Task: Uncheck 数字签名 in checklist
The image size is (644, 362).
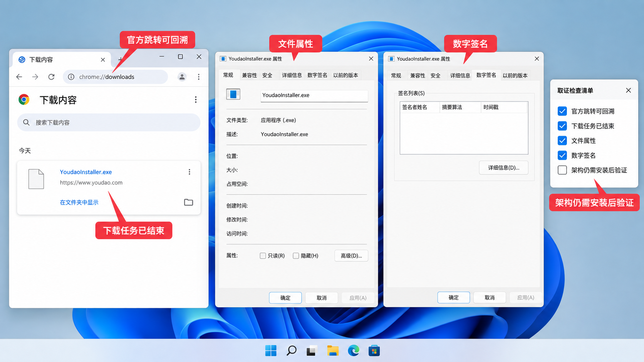Action: tap(562, 155)
